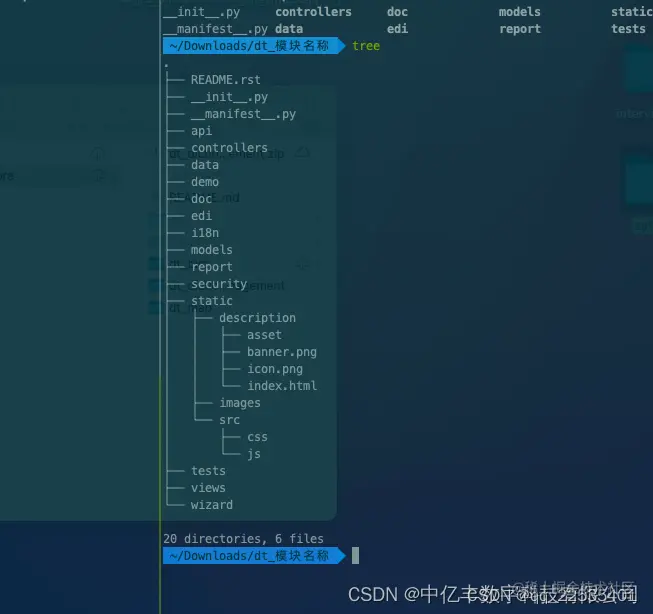The width and height of the screenshot is (653, 614).
Task: Click bold data in the ls output
Action: (289, 29)
